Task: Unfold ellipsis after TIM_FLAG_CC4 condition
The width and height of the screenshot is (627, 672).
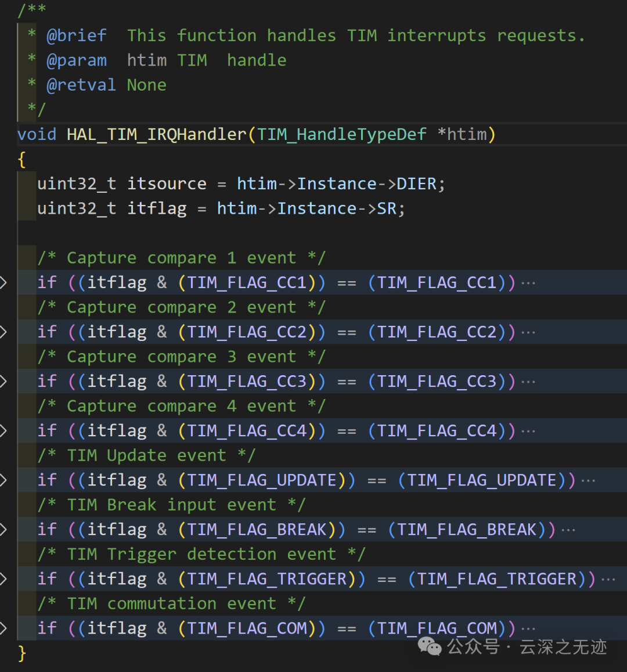Action: 528,432
